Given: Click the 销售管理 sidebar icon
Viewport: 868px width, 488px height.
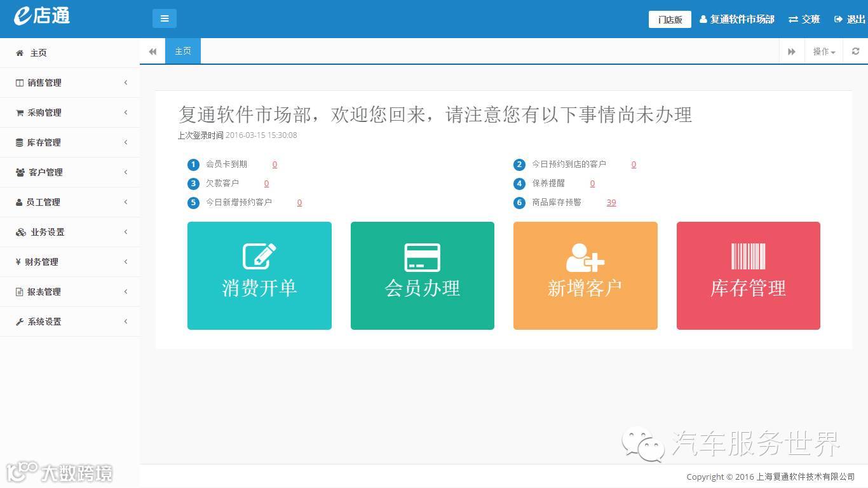Looking at the screenshot, I should coord(20,83).
